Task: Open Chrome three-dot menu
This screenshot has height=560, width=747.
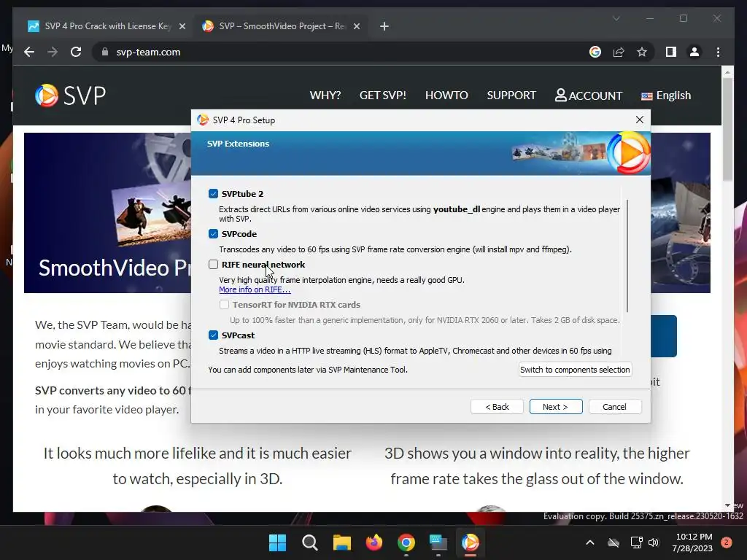Action: [718, 52]
